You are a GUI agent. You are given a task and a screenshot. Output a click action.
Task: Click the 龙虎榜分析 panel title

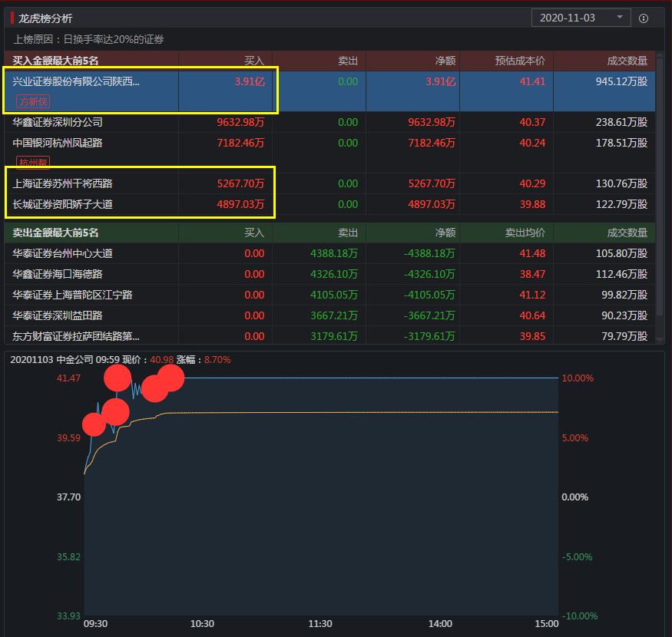point(45,18)
